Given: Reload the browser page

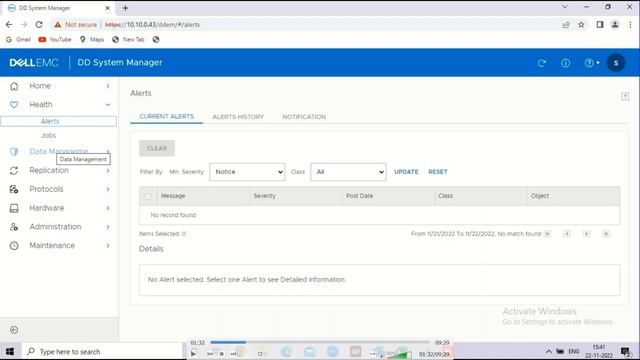Looking at the screenshot, I should coord(39,24).
